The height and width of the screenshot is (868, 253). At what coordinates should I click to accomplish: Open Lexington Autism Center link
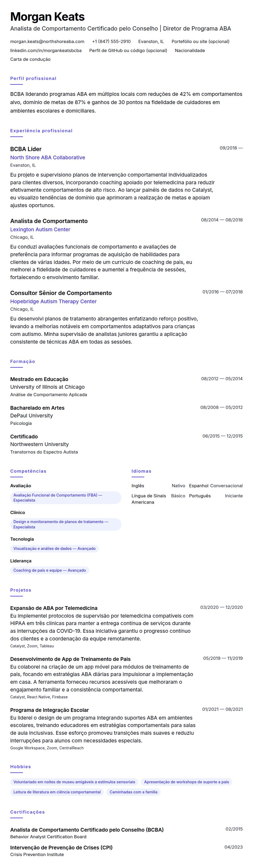coord(40,229)
